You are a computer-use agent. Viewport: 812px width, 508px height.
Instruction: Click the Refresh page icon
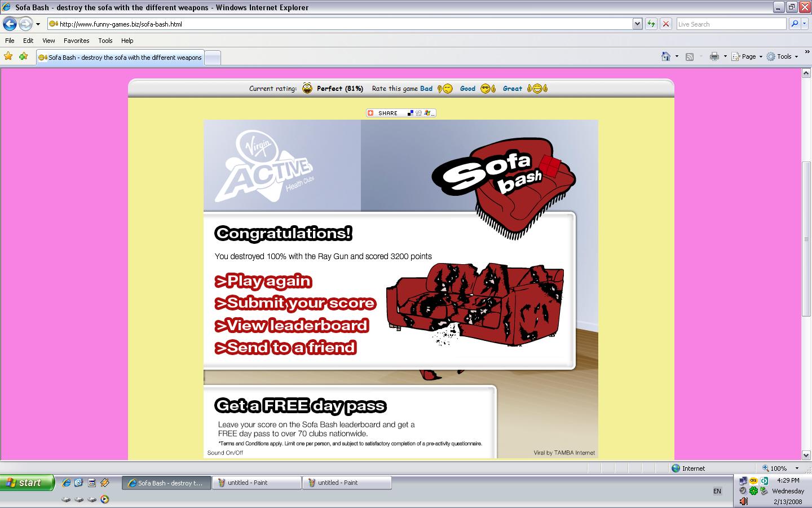[651, 24]
